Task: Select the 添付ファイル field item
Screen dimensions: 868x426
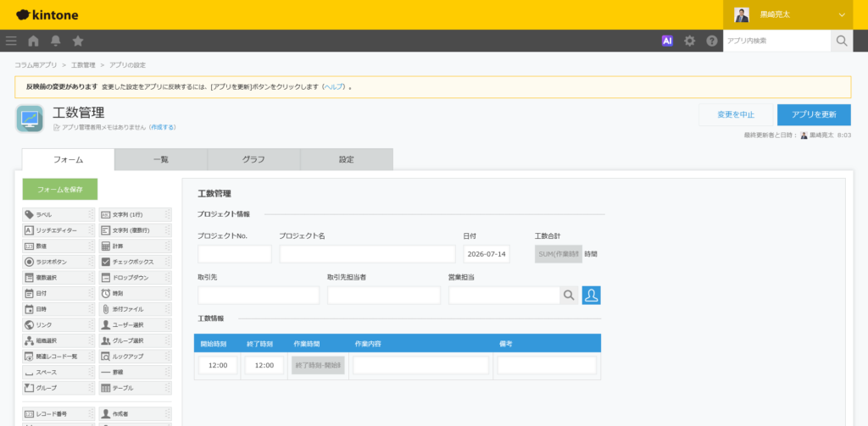Action: pyautogui.click(x=135, y=309)
